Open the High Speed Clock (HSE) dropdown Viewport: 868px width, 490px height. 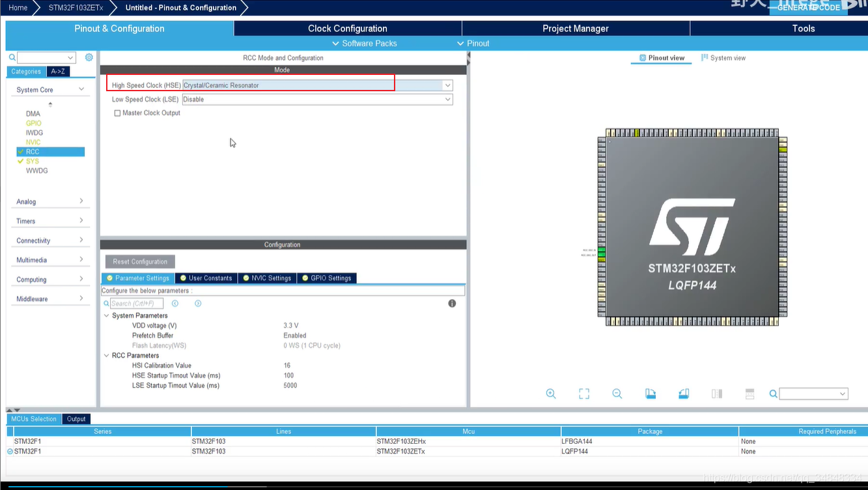448,85
